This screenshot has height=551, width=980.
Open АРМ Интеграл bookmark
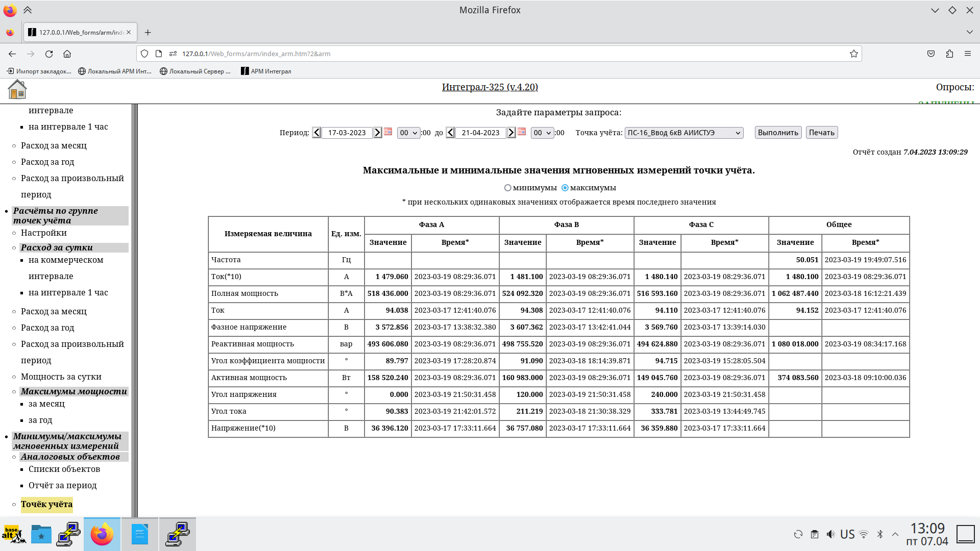pyautogui.click(x=266, y=71)
